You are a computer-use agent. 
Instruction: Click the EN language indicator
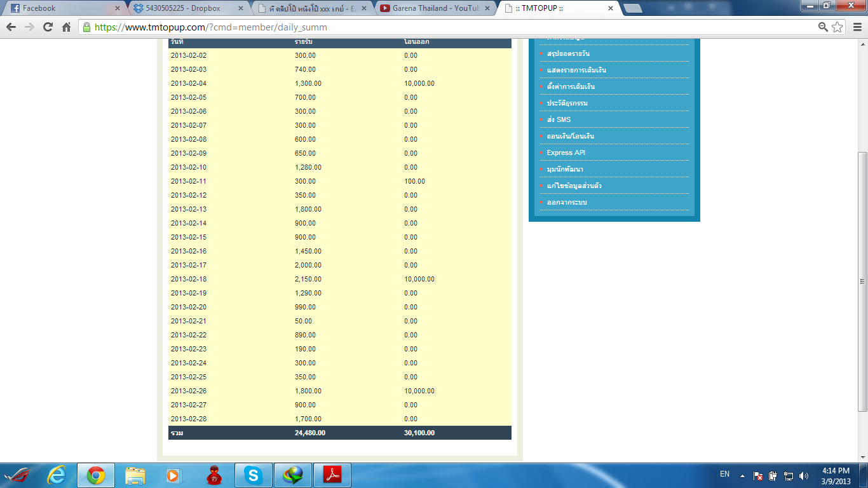(724, 474)
